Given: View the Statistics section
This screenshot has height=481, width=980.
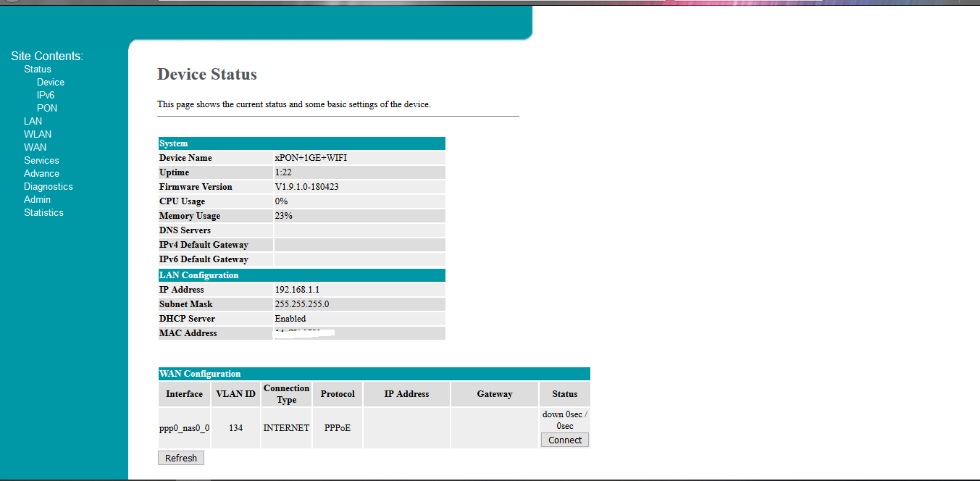Looking at the screenshot, I should pyautogui.click(x=43, y=213).
